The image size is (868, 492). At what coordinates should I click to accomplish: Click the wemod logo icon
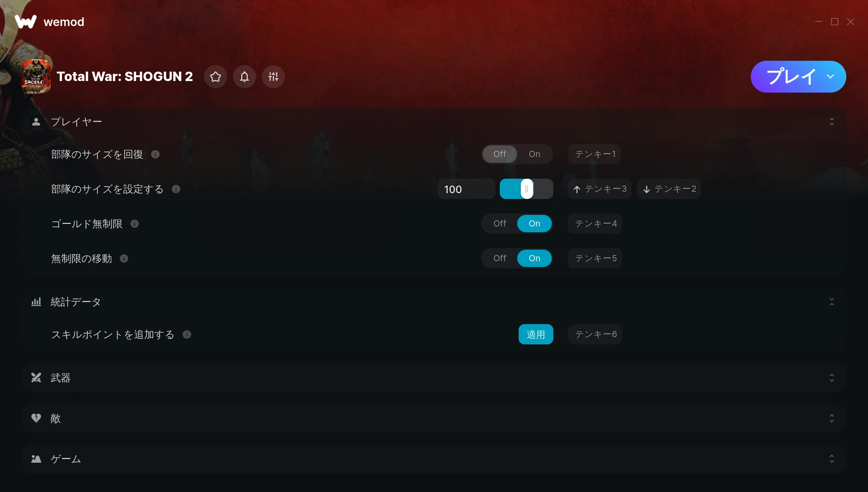point(26,22)
